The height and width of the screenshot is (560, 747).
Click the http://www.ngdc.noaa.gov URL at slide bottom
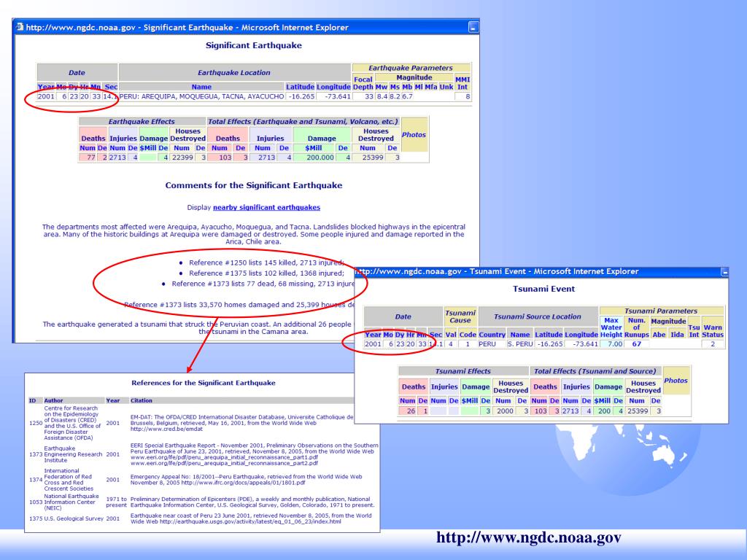click(x=529, y=537)
